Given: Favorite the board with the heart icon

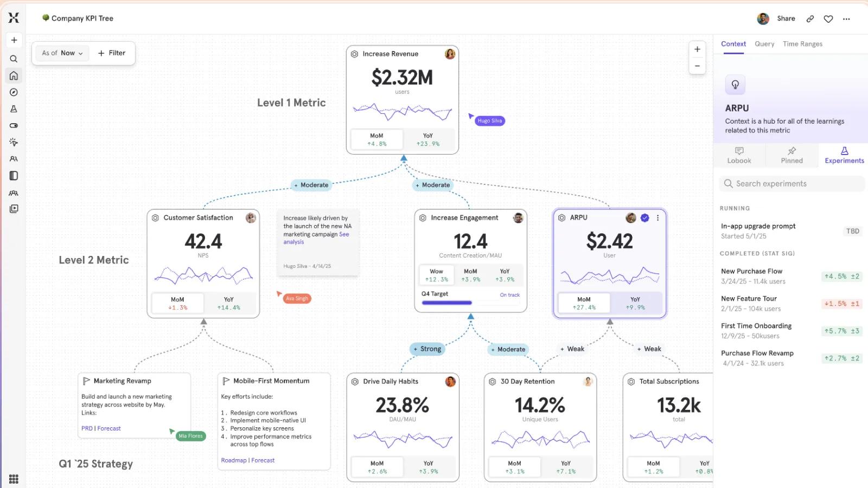Looking at the screenshot, I should pos(828,19).
